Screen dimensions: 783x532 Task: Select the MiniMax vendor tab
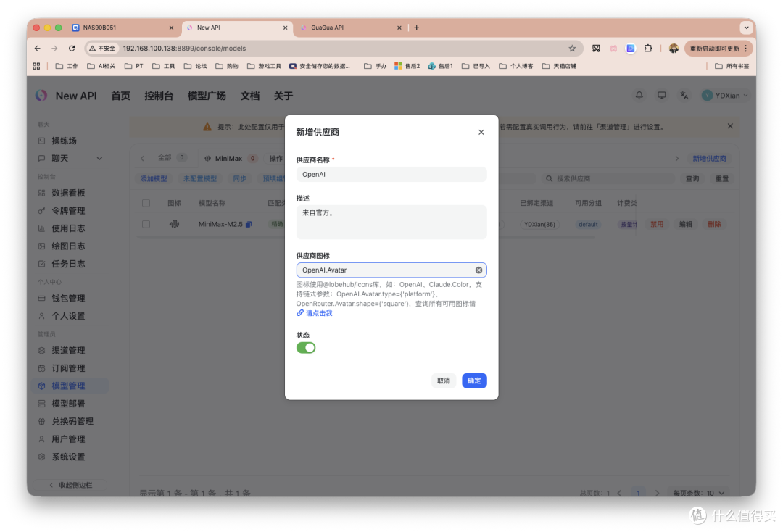(x=230, y=158)
